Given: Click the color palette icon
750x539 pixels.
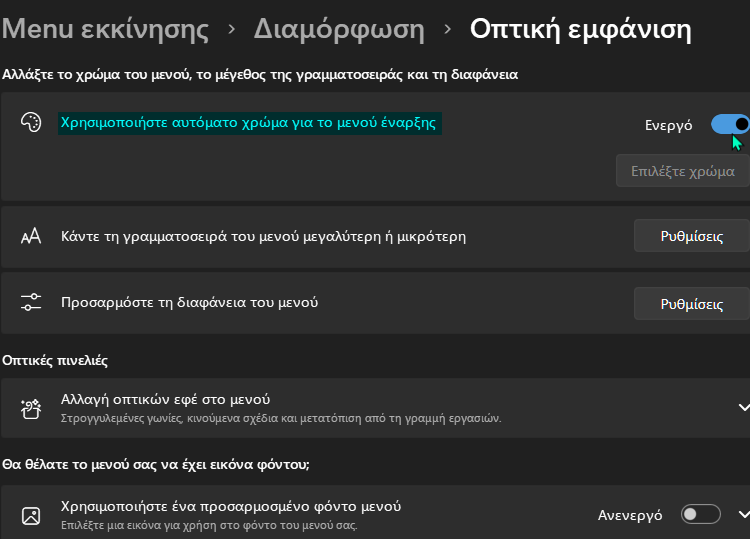Looking at the screenshot, I should tap(31, 122).
